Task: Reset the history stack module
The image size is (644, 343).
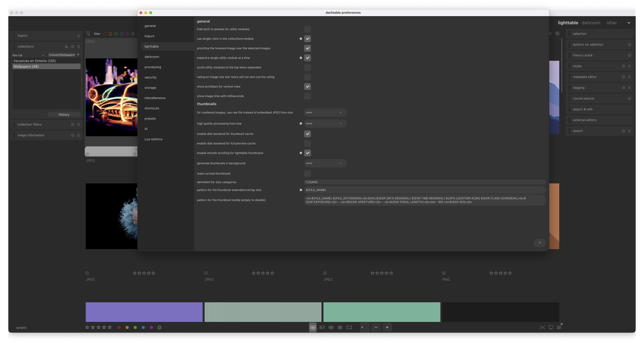Action: tap(629, 55)
